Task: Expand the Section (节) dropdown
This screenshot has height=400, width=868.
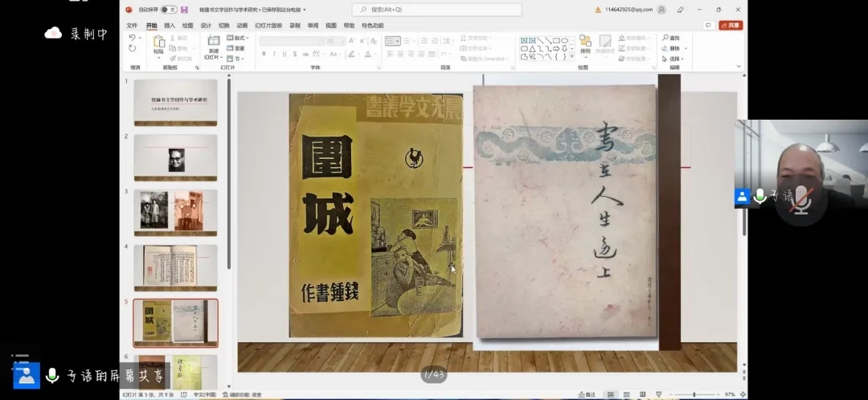Action: (235, 59)
